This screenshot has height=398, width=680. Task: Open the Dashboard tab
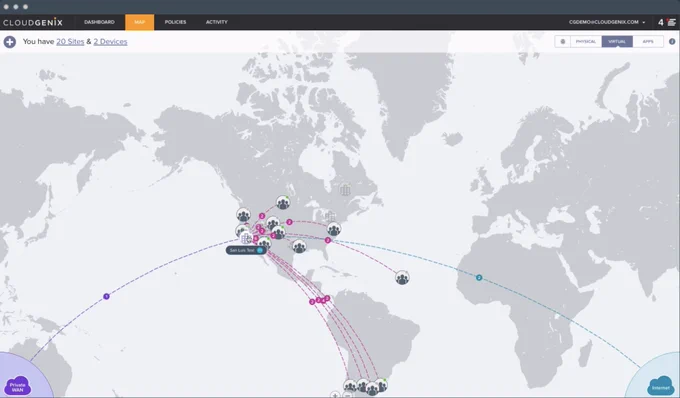[x=99, y=22]
